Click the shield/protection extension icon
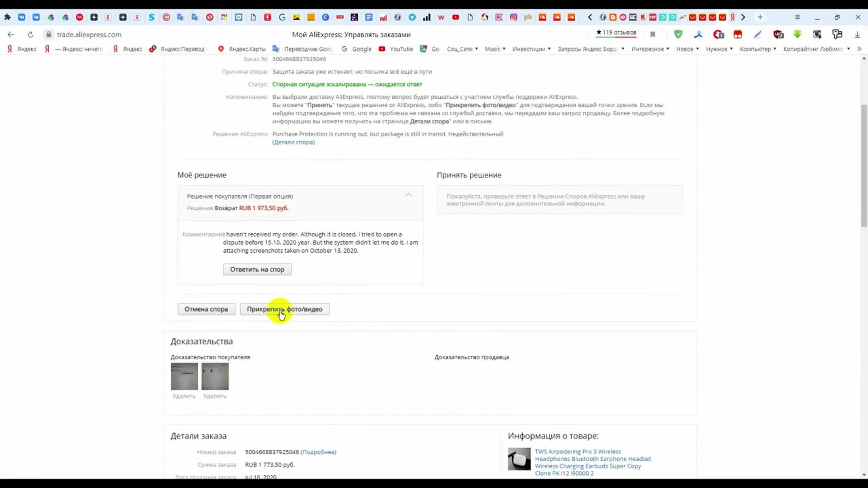 676,34
